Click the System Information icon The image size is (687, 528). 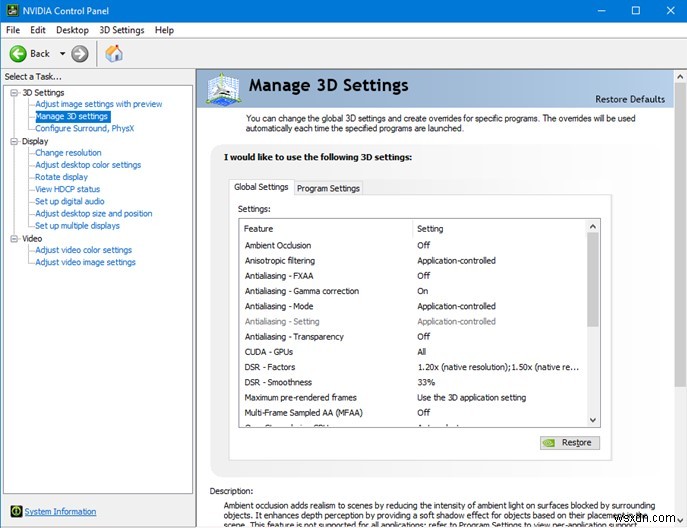[x=14, y=511]
